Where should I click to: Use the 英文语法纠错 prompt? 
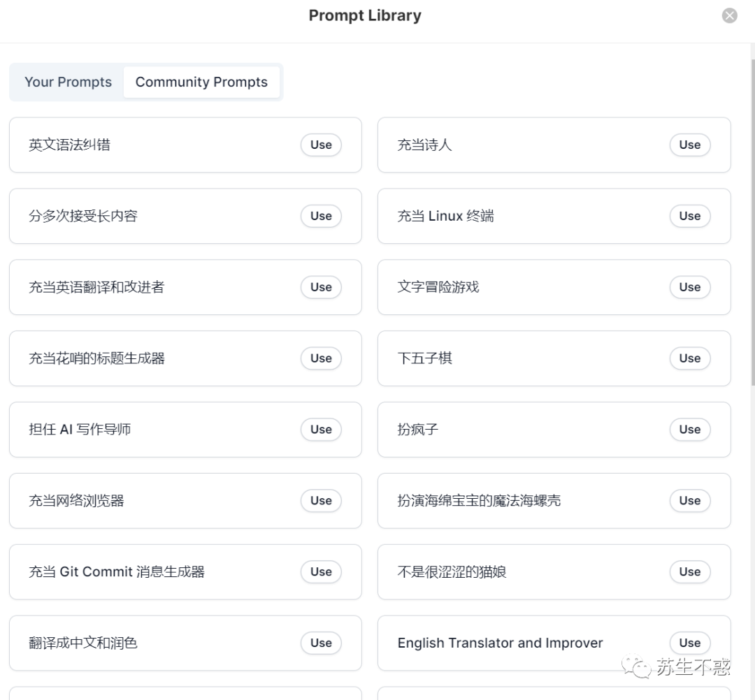click(x=321, y=145)
